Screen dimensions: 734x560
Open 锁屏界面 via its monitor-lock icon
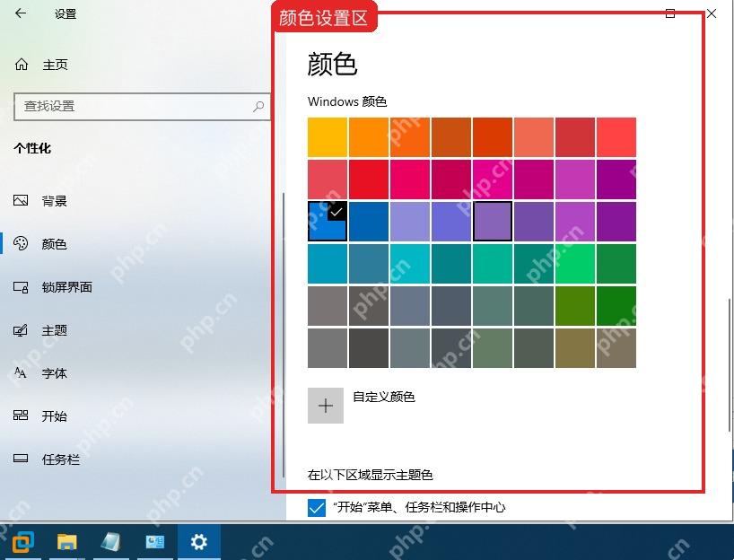click(21, 286)
